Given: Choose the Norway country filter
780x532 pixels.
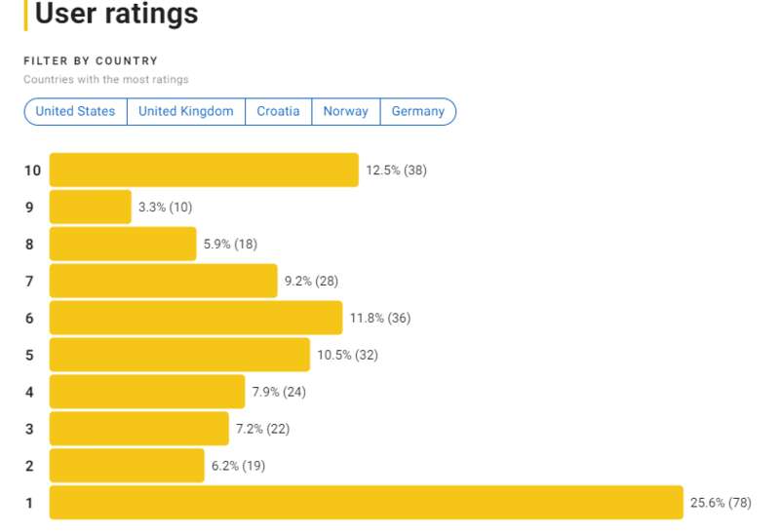Looking at the screenshot, I should [346, 111].
